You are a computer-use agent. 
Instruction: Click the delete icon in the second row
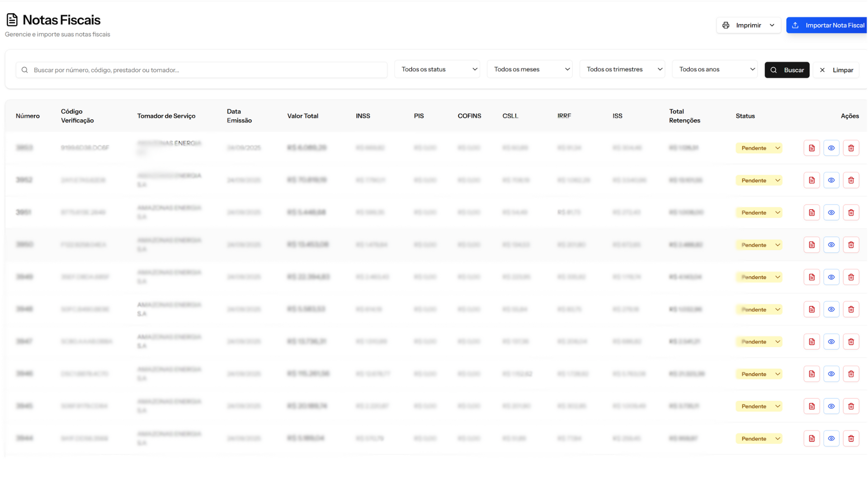851,180
